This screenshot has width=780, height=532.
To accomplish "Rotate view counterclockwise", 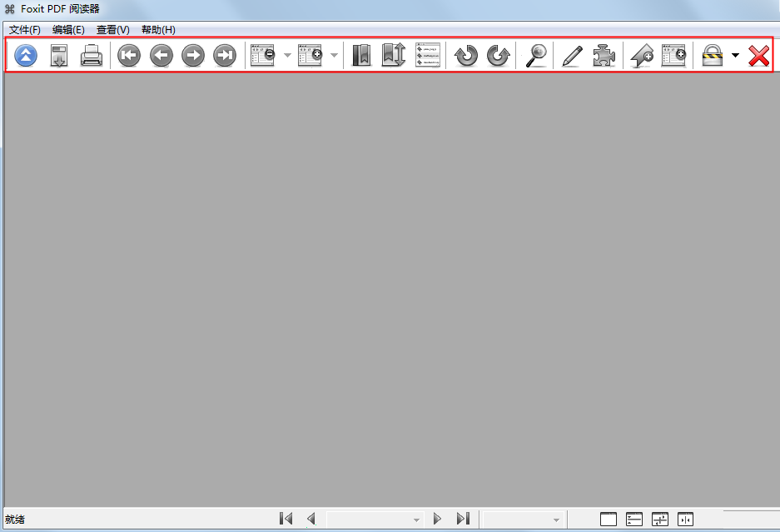I will click(466, 55).
